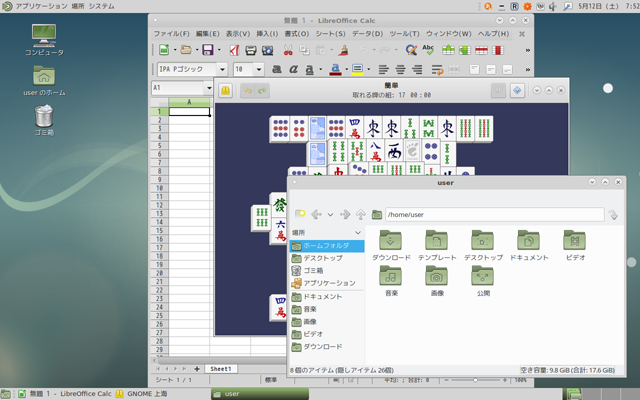Viewport: 640px width, 400px height.
Task: Click the Print icon in Calc toolbar
Action: point(251,50)
